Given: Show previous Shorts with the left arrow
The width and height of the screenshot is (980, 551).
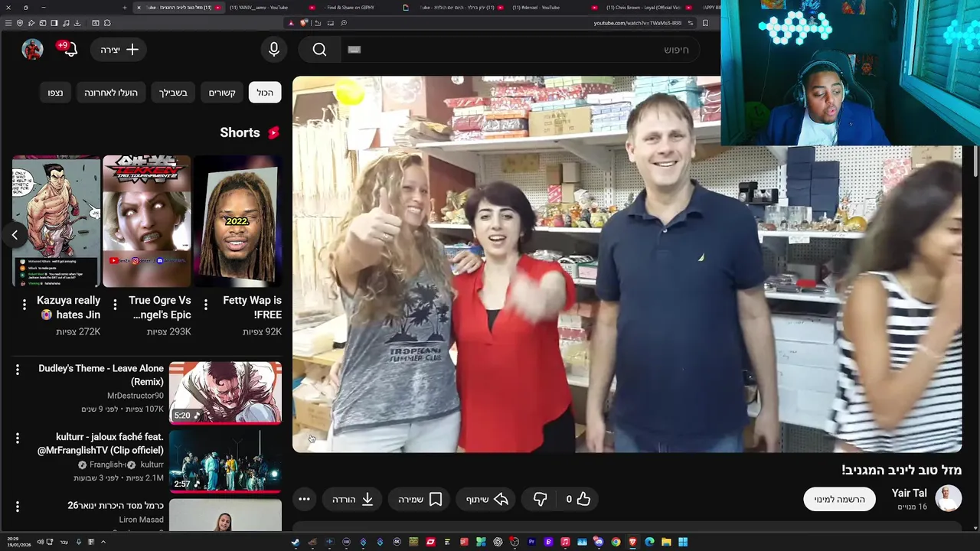Looking at the screenshot, I should pyautogui.click(x=15, y=235).
